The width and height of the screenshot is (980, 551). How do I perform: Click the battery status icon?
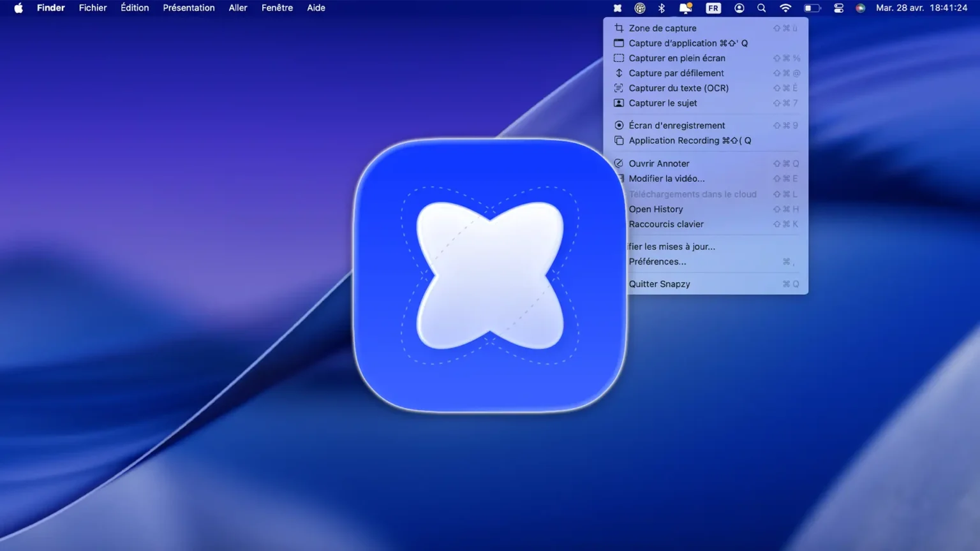pos(812,8)
